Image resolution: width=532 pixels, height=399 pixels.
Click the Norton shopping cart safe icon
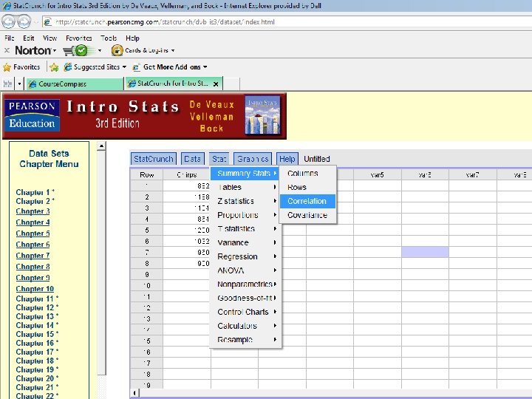coord(75,50)
